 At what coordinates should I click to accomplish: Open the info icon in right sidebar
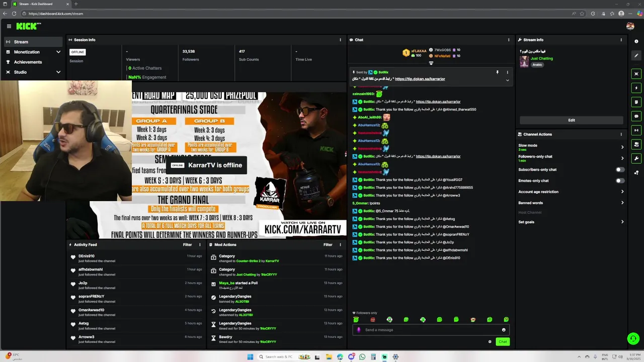(x=636, y=41)
